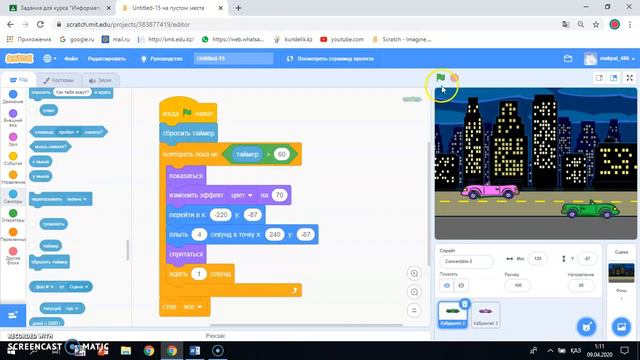Click the sprite direction field
Screen dimensions: 640x360
coord(581,285)
